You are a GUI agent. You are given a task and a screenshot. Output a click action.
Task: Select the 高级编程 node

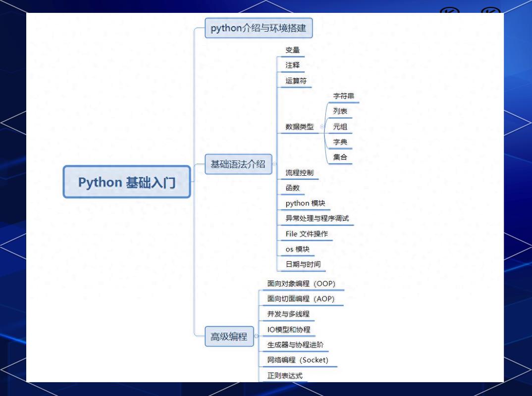(x=229, y=336)
